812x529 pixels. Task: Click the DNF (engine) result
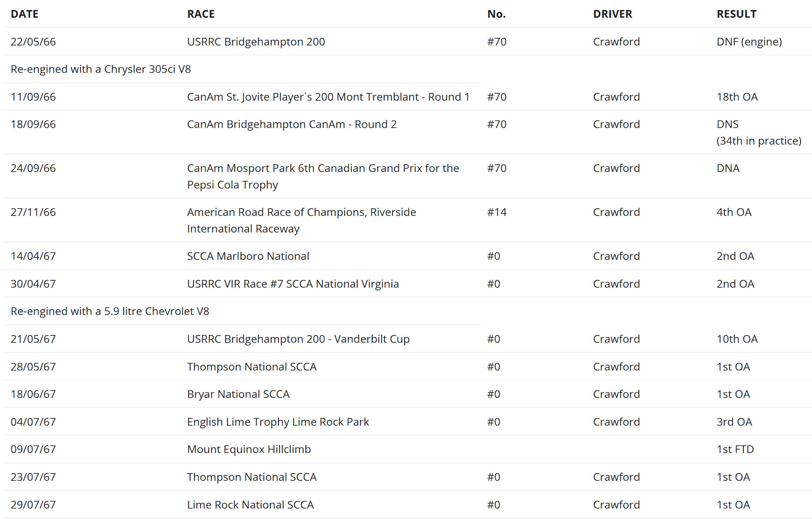(x=749, y=42)
